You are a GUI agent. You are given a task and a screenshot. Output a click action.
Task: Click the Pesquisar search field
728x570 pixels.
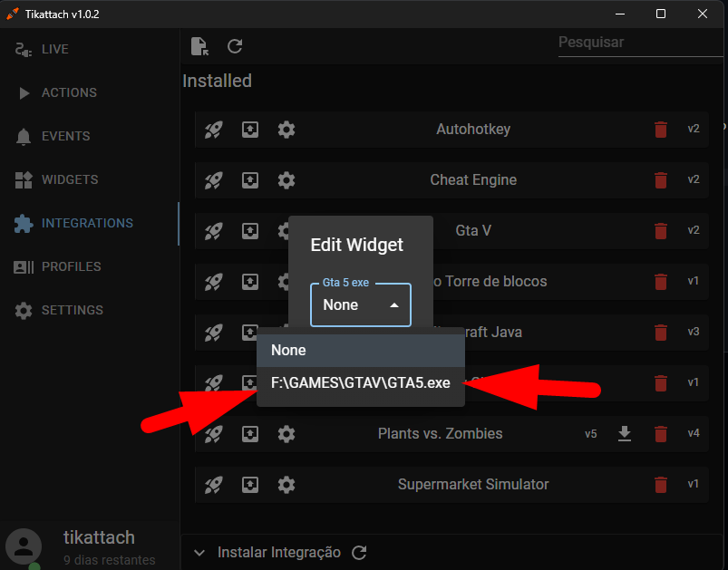(x=641, y=43)
